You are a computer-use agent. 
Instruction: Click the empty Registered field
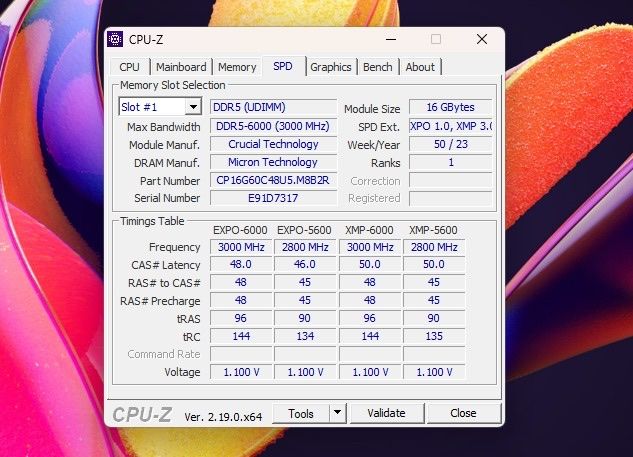point(451,198)
